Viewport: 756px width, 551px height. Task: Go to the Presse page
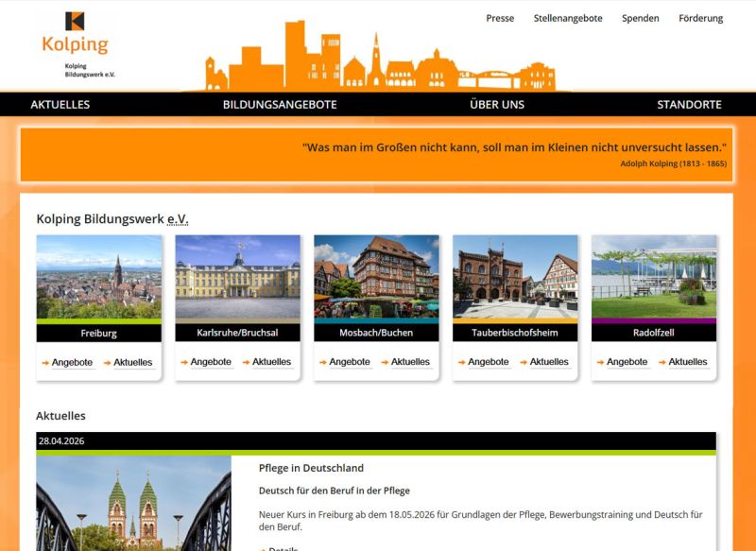(500, 18)
